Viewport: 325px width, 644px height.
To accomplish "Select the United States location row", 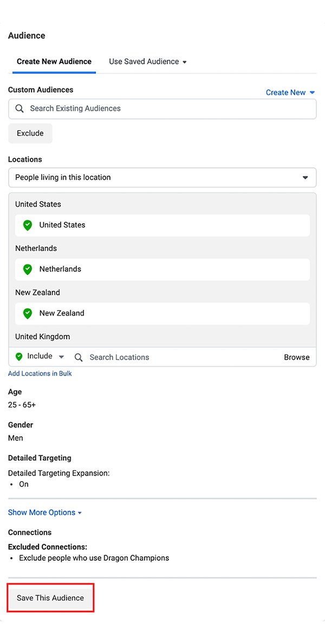I will point(162,225).
